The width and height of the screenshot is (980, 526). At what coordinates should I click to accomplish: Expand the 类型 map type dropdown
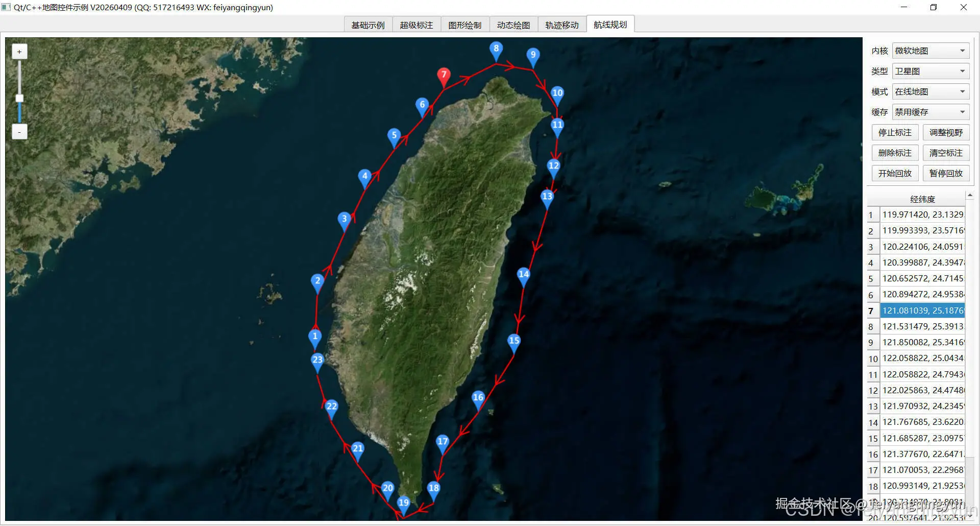point(930,71)
